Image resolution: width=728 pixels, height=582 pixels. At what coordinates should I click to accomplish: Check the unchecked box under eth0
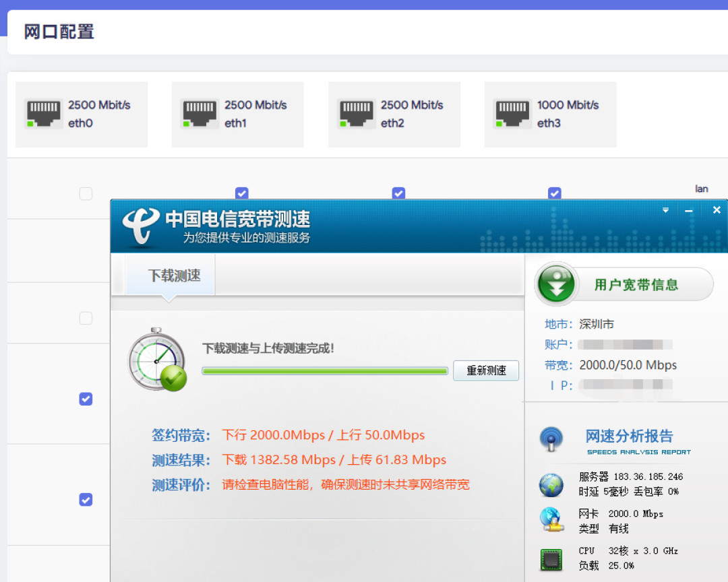[x=86, y=193]
